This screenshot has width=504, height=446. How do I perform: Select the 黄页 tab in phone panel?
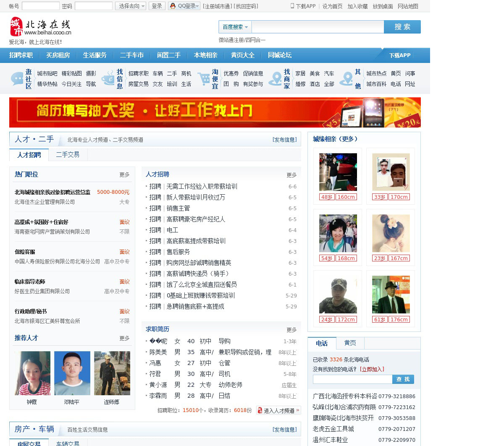(350, 343)
